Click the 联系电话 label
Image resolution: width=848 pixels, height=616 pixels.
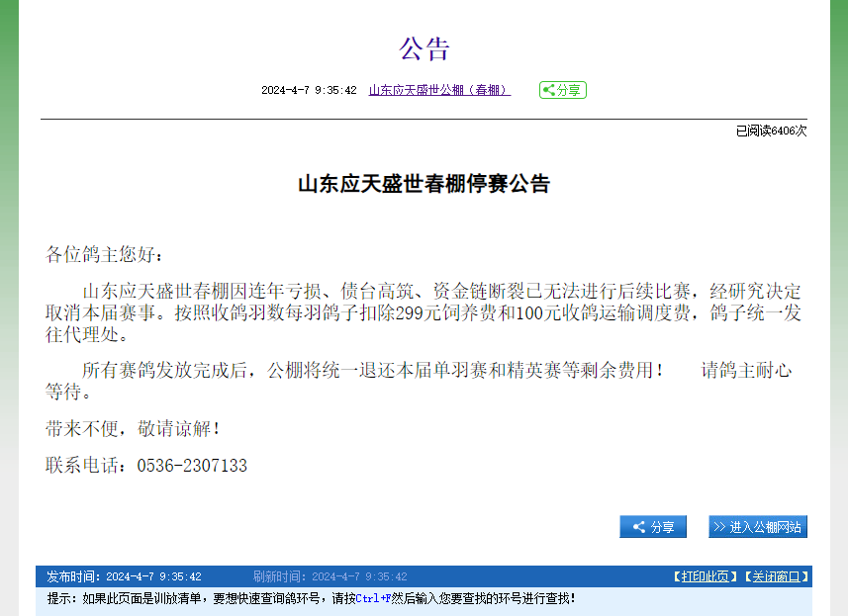86,465
